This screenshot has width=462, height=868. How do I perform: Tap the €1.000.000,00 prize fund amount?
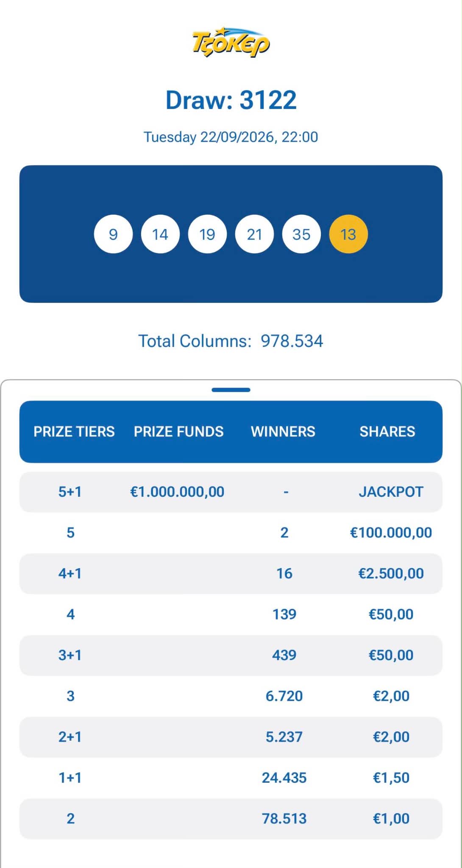[x=177, y=492]
